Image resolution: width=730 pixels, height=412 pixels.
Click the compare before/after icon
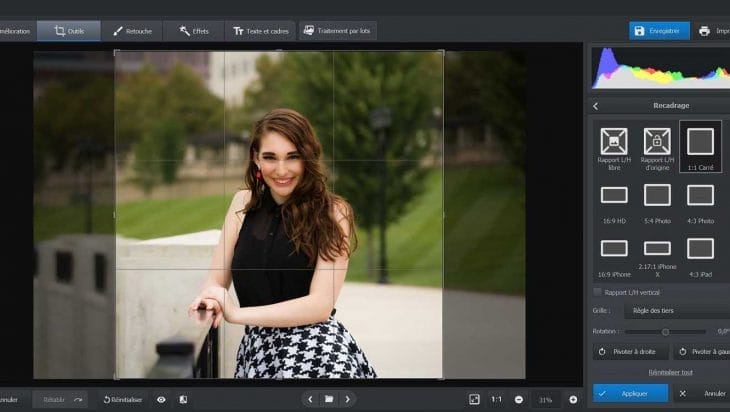[183, 399]
